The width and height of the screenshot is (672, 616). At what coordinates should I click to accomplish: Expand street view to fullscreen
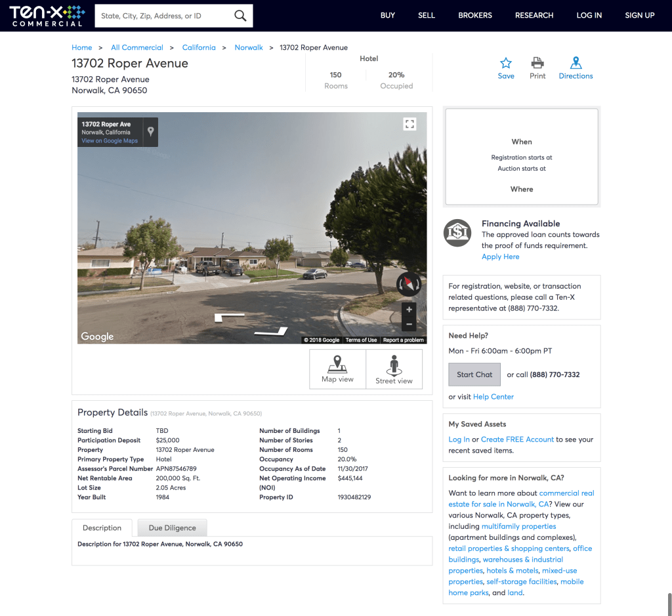(x=409, y=124)
